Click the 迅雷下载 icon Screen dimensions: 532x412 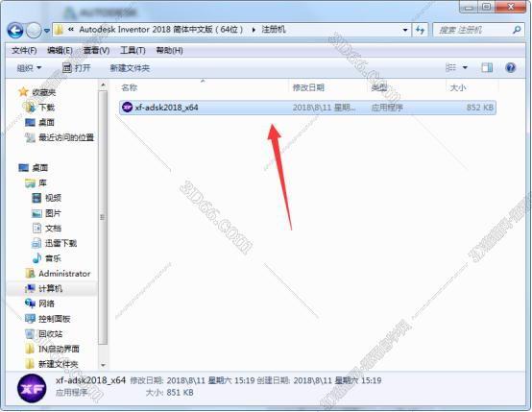[36, 243]
